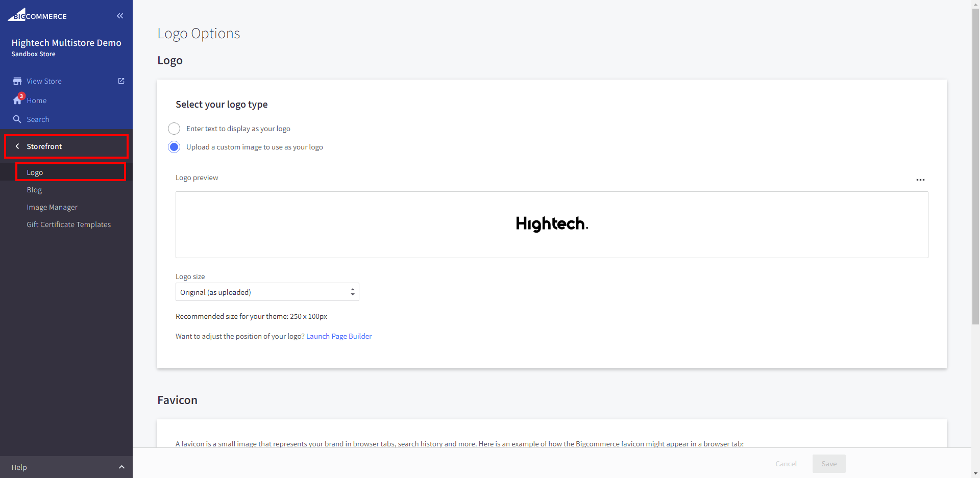Expand the Help menu chevron
Image resolution: width=980 pixels, height=478 pixels.
(121, 467)
